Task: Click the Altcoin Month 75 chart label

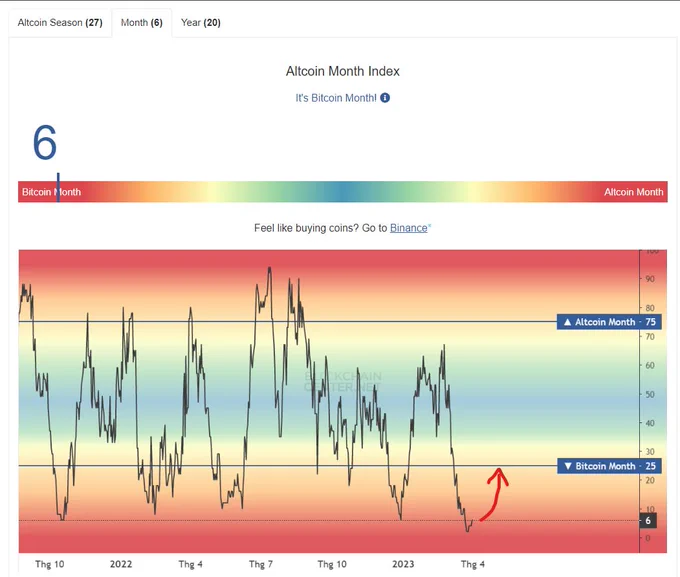Action: pos(609,322)
